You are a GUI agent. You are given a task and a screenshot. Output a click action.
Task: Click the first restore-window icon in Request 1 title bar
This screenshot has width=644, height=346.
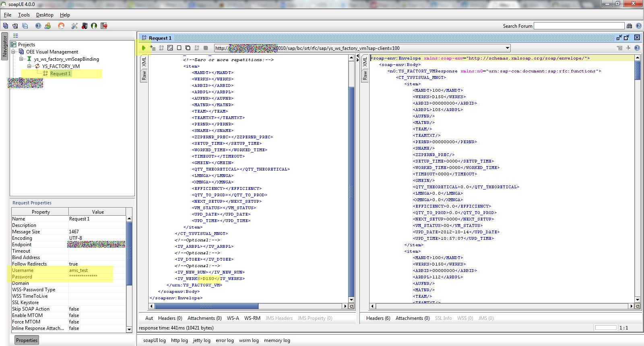(619, 37)
